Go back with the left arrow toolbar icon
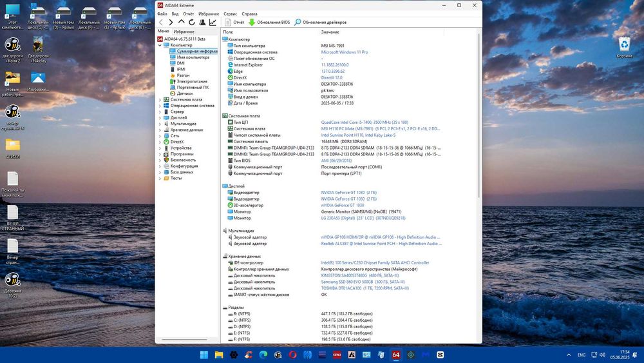Viewport: 644px width, 363px height. tap(160, 22)
